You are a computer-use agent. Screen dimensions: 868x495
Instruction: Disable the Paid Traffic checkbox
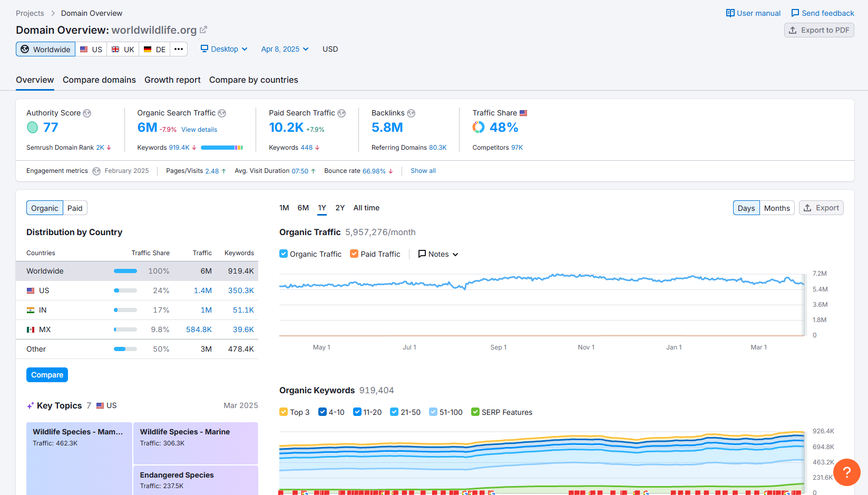tap(354, 254)
